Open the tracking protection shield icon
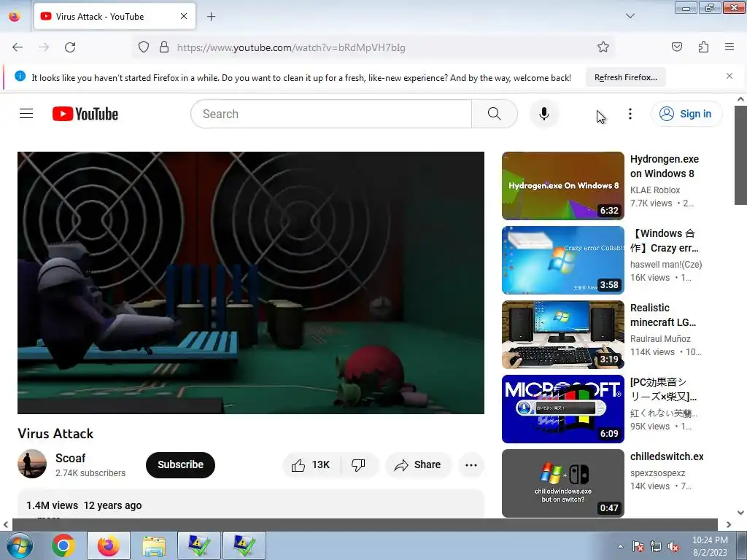This screenshot has height=560, width=747. point(144,47)
